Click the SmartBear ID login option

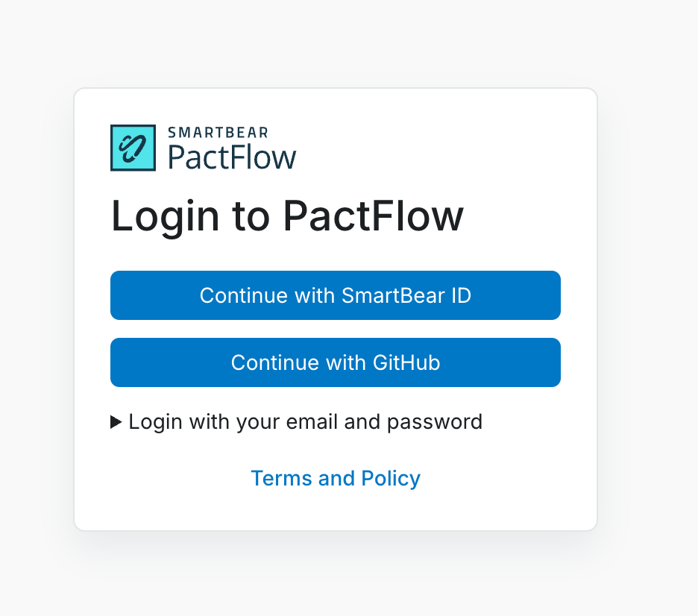(x=335, y=295)
